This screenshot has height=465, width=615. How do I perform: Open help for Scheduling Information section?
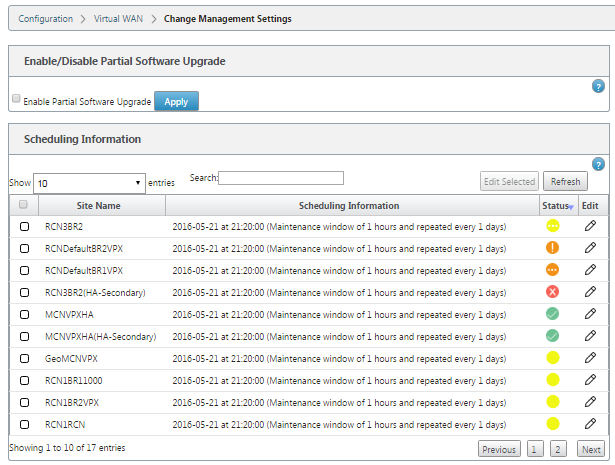(598, 164)
